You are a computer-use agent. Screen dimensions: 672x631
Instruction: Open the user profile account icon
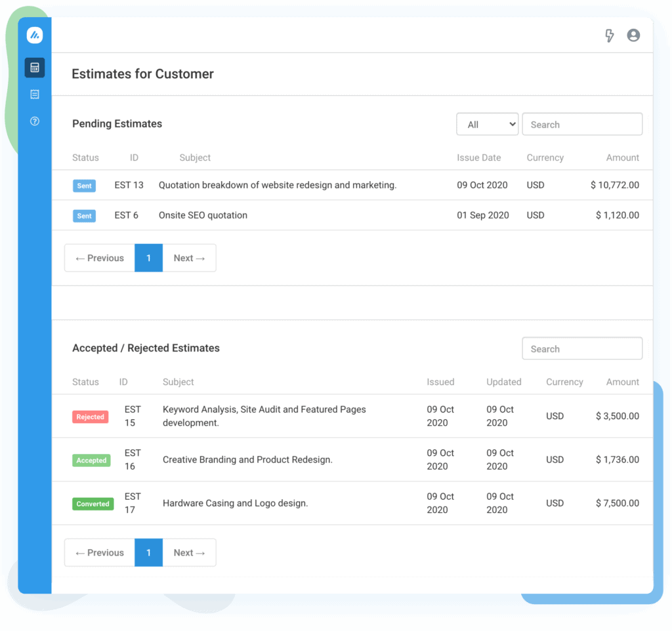coord(633,35)
